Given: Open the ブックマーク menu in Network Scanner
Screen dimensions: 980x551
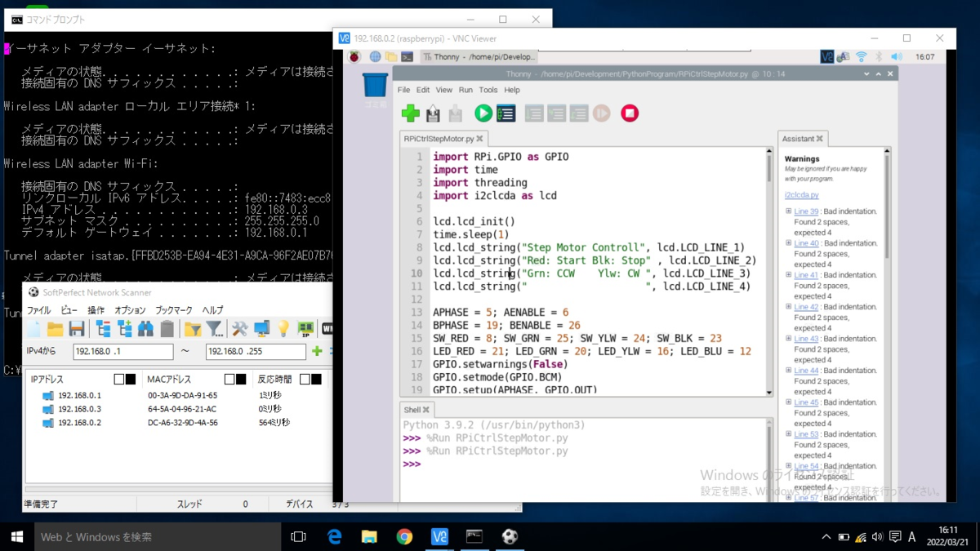Looking at the screenshot, I should point(174,310).
